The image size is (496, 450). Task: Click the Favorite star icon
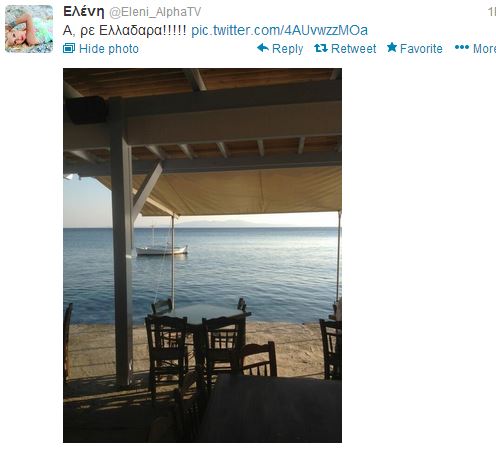(x=392, y=48)
